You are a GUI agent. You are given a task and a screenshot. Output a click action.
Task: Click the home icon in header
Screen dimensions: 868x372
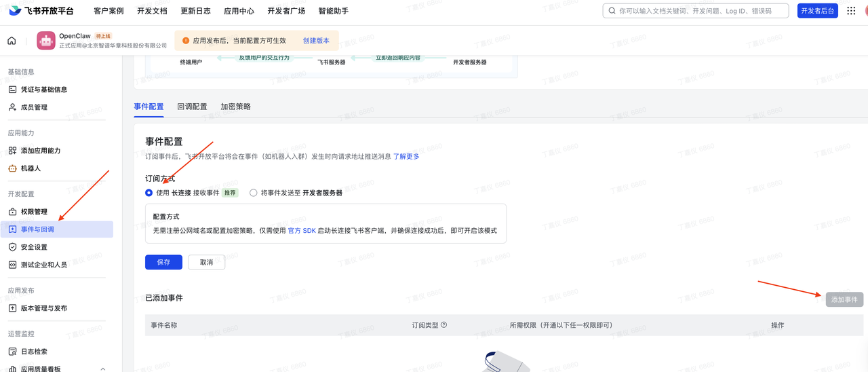pos(12,41)
